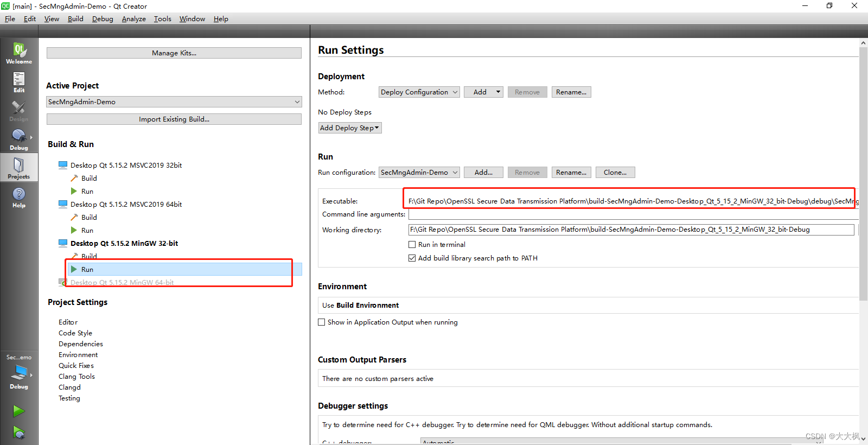
Task: Open the View menu
Action: 52,19
